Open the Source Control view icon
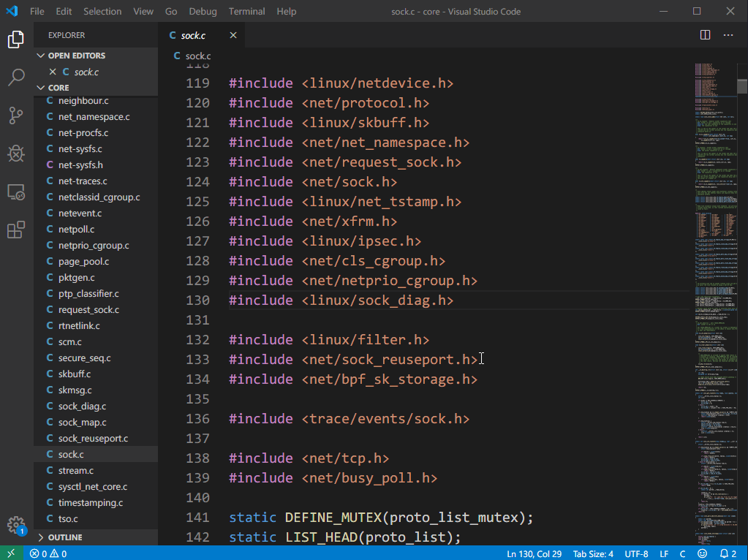748x560 pixels. [16, 116]
